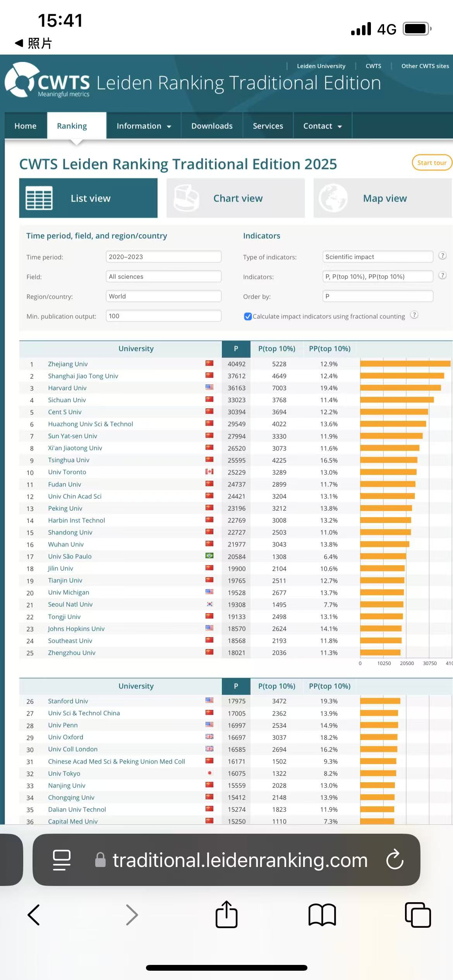Switch to Map view tab
This screenshot has width=453, height=980.
[383, 198]
